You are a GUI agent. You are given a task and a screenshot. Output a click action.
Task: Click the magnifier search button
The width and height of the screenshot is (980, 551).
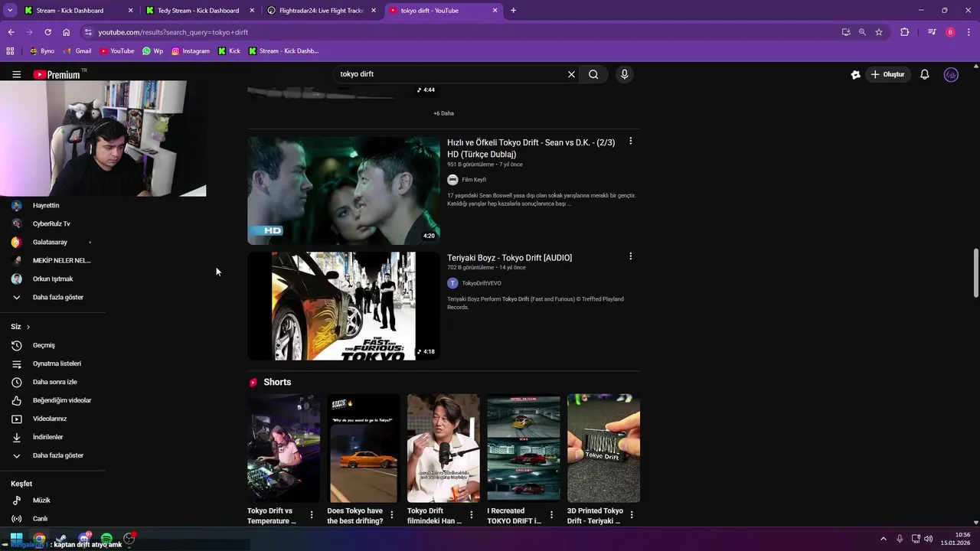point(593,74)
